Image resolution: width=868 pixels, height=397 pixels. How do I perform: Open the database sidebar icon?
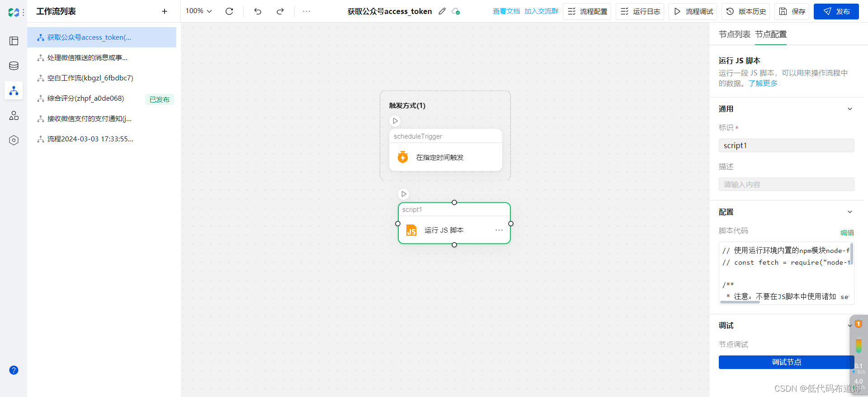(x=14, y=66)
